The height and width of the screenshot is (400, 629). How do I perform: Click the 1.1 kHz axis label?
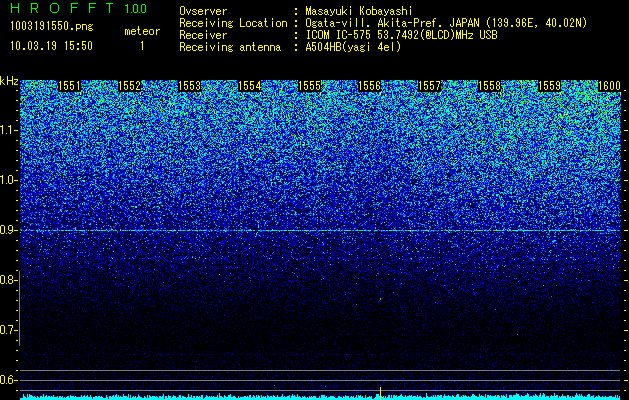coord(9,130)
